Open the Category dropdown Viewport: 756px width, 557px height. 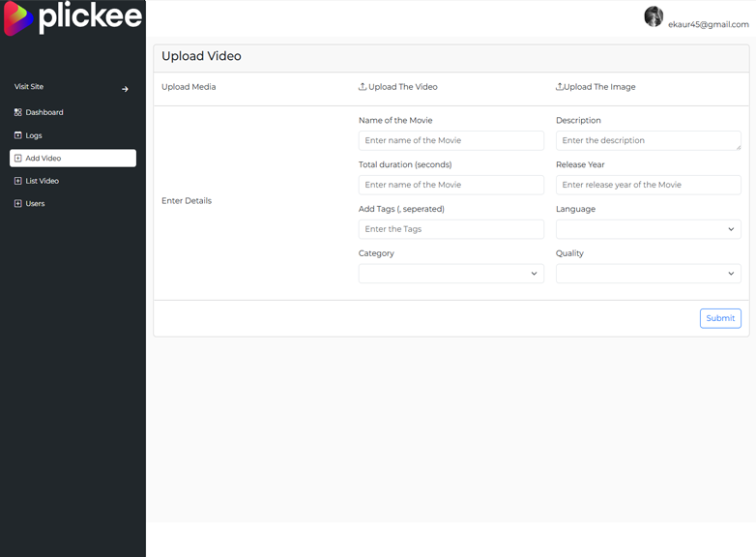(451, 274)
